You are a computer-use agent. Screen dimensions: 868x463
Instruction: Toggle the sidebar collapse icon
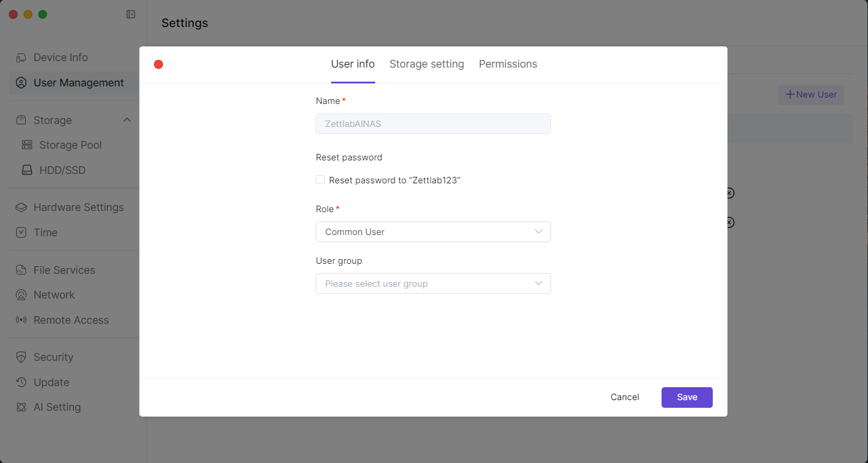[x=131, y=14]
